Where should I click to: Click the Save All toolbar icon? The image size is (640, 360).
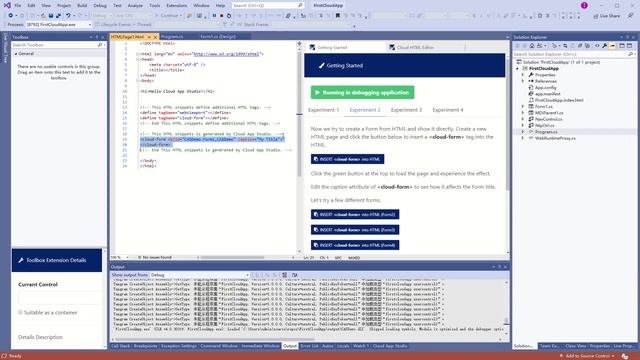tap(58, 16)
